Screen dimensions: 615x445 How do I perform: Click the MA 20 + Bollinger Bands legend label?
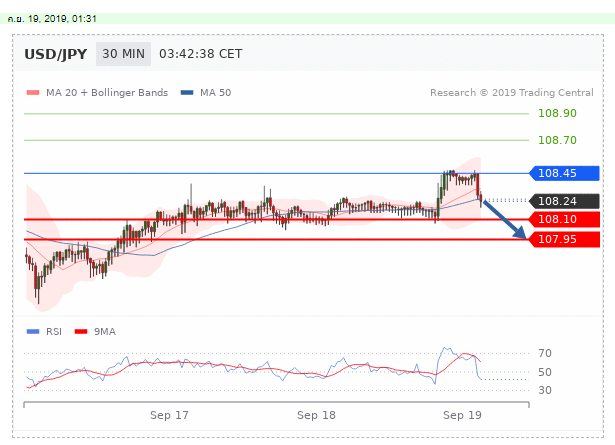(x=107, y=93)
